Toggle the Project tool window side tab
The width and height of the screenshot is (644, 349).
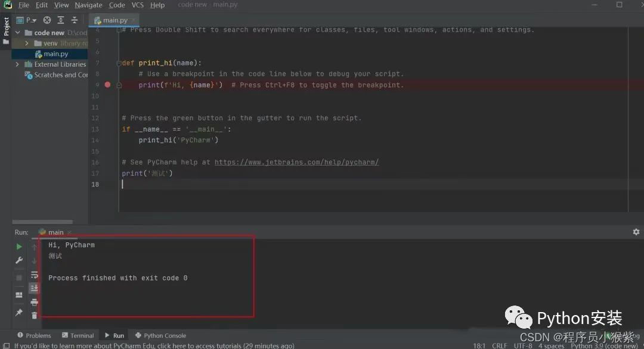click(x=6, y=31)
